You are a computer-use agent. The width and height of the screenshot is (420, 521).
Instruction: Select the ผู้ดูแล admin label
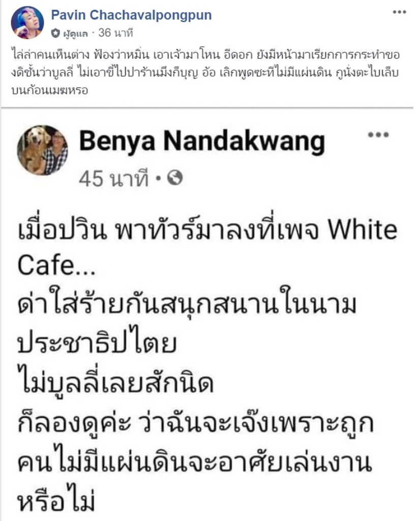[75, 34]
